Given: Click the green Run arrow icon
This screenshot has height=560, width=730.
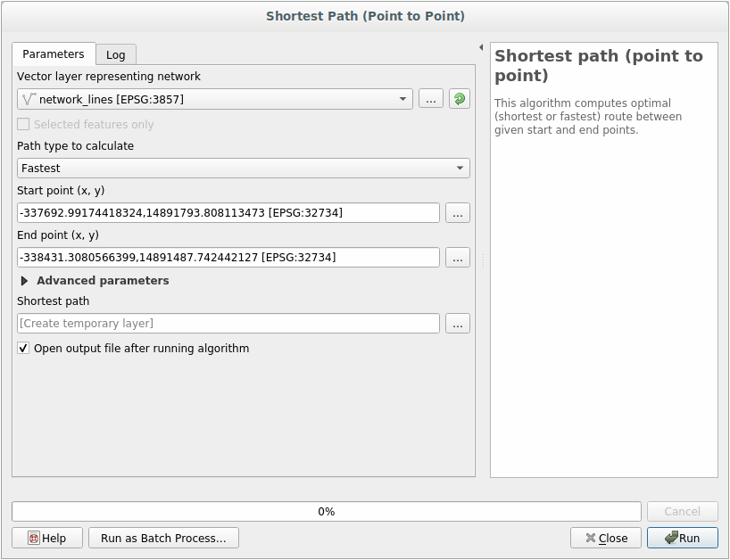Looking at the screenshot, I should (669, 538).
